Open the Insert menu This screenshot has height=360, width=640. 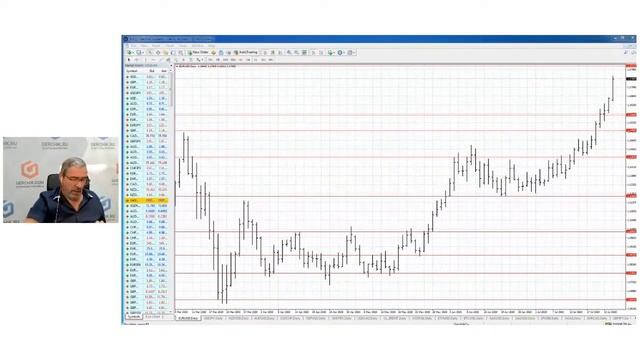tap(156, 46)
